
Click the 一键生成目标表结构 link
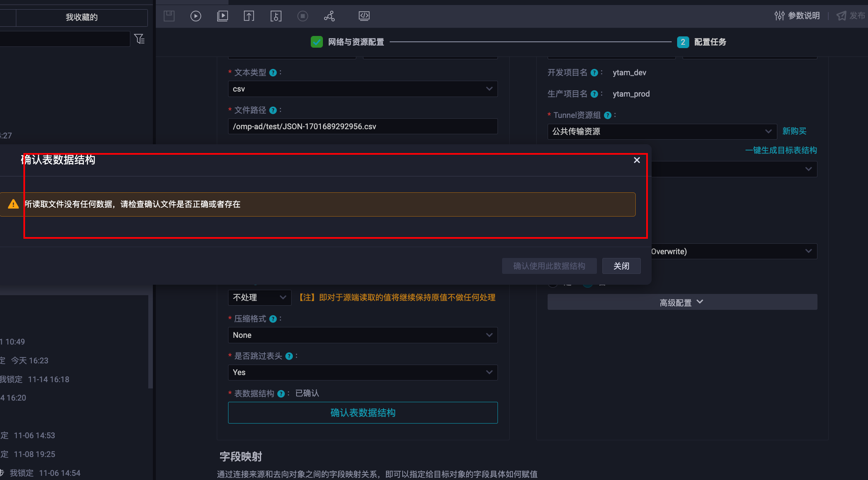coord(781,151)
